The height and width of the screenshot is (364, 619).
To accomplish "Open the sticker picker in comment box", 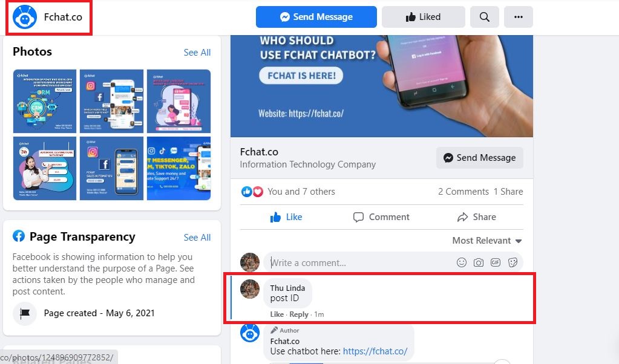I will pyautogui.click(x=513, y=262).
